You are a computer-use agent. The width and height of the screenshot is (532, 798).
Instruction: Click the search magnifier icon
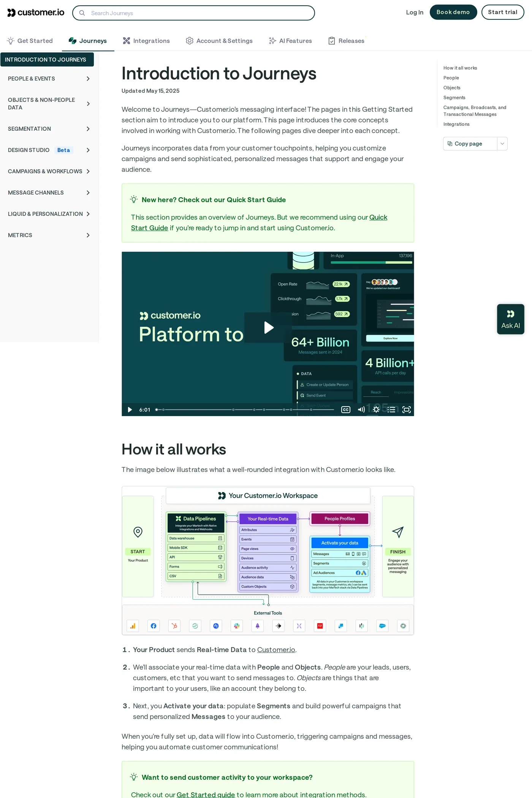(82, 13)
